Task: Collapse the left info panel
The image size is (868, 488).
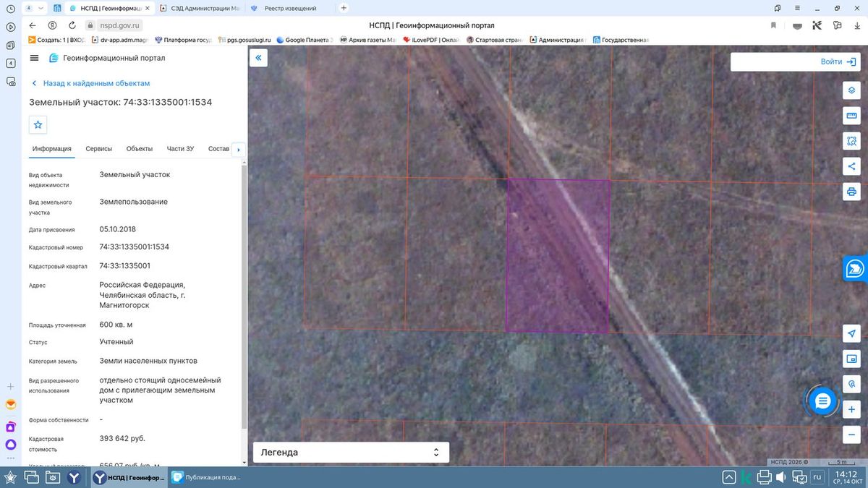Action: pyautogui.click(x=259, y=58)
